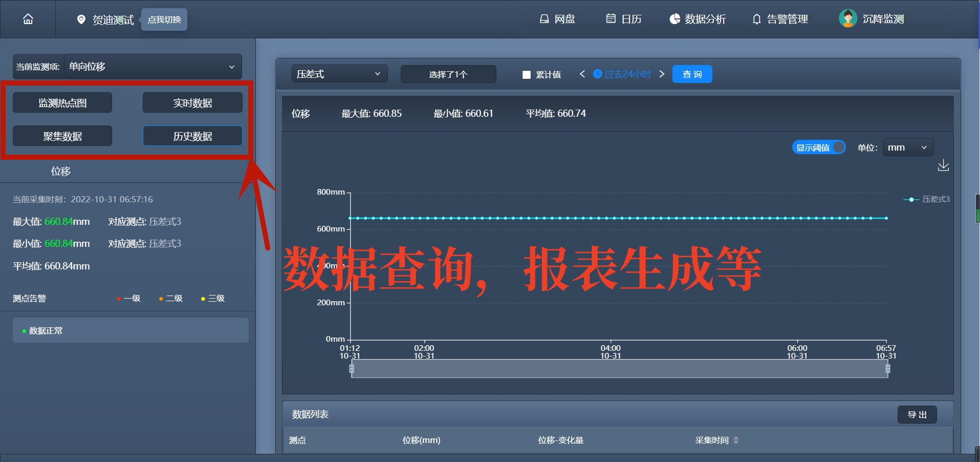Open the 压差式 sensor type dropdown

[x=339, y=74]
